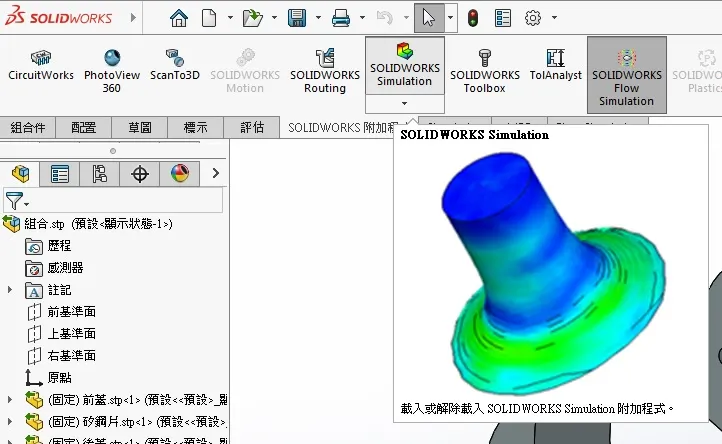Save the document with floppy icon

297,18
